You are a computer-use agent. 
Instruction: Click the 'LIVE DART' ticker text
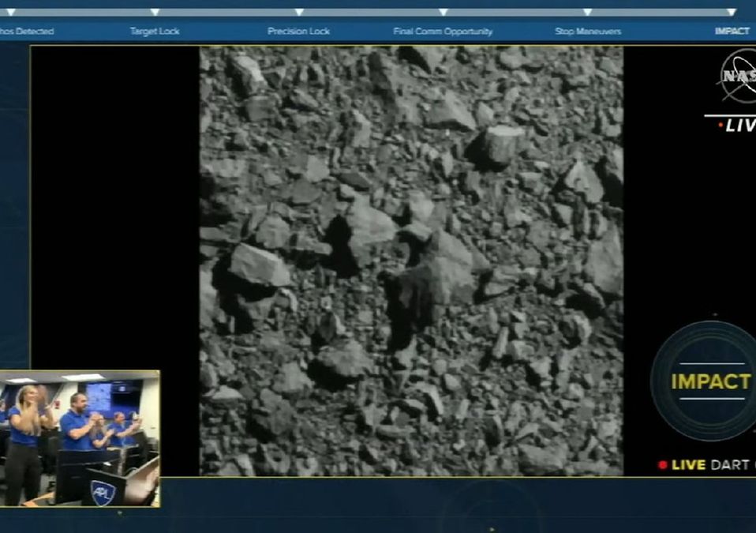(x=713, y=465)
